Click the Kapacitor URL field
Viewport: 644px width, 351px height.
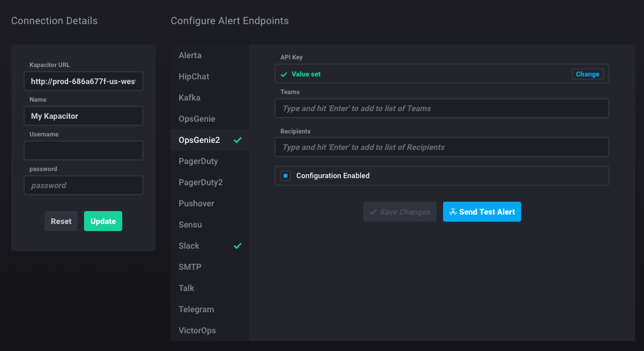(83, 81)
